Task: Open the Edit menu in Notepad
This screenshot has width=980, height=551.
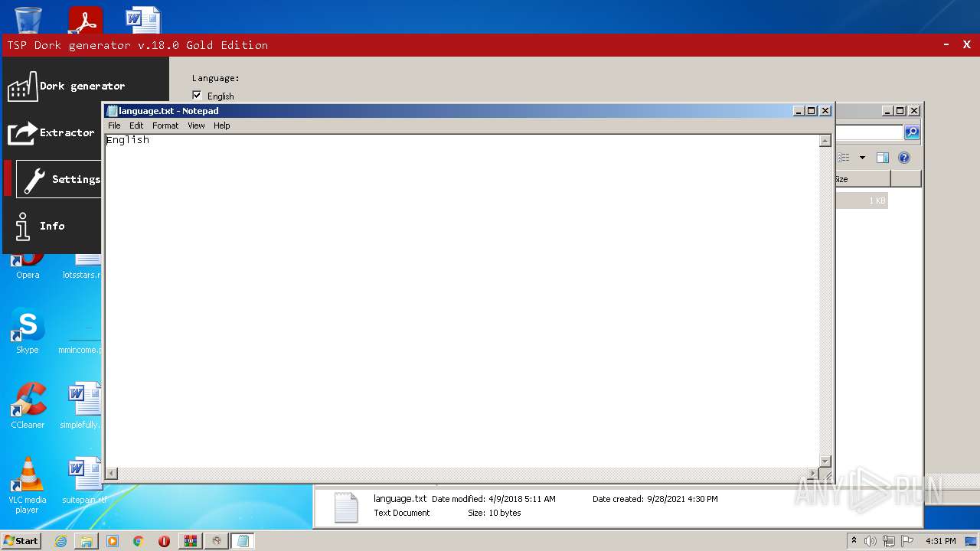Action: [x=136, y=126]
